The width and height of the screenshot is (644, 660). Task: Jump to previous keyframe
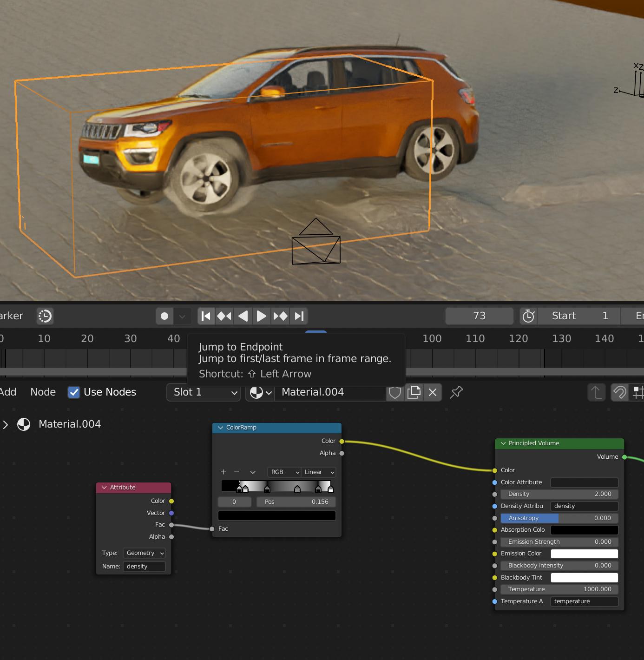(x=224, y=316)
